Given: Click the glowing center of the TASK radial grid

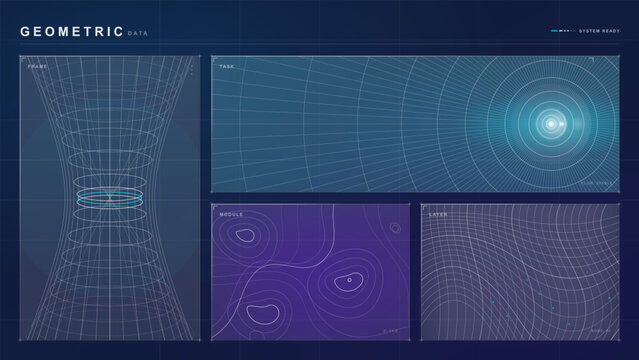Looking at the screenshot, I should [551, 124].
